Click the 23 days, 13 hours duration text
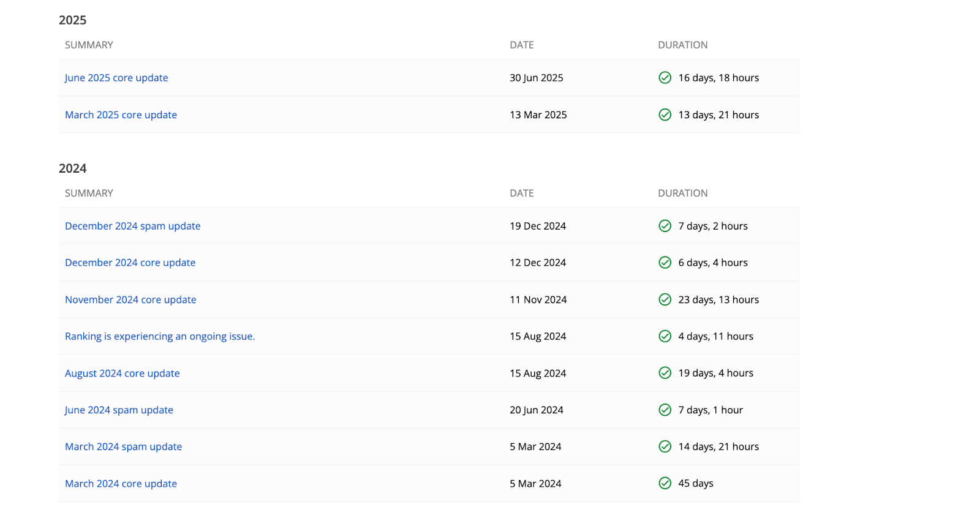 (718, 299)
